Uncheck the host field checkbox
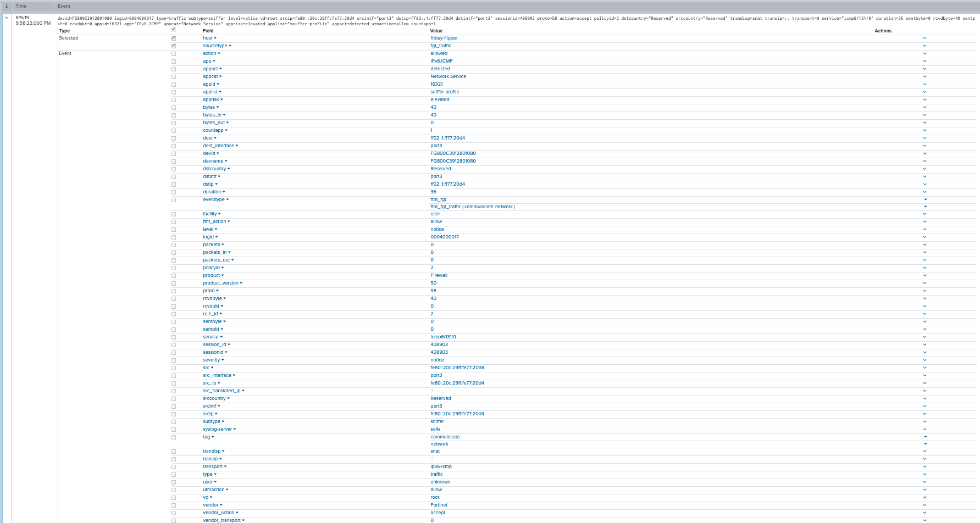The height and width of the screenshot is (523, 980). (174, 38)
